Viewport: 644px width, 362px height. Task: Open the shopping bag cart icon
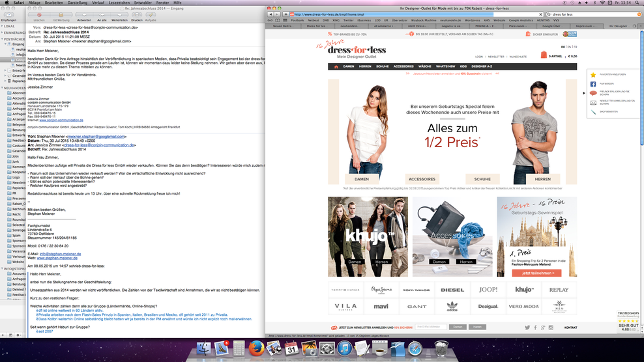click(544, 55)
